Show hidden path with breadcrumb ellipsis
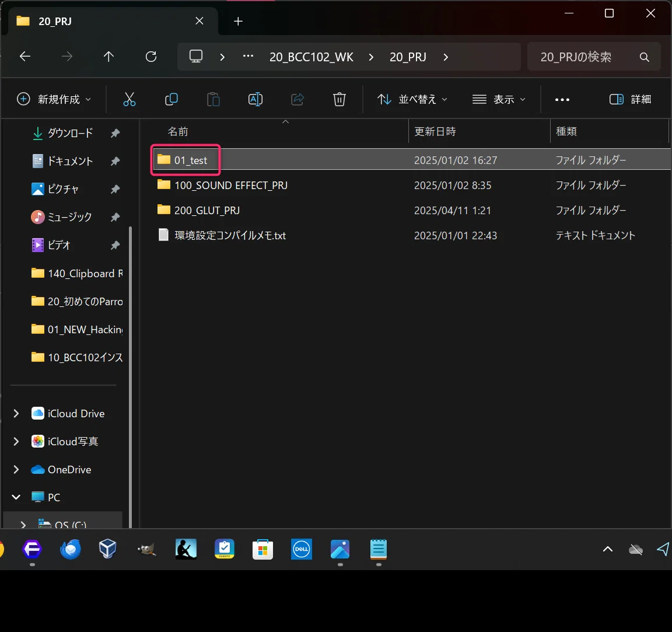Image resolution: width=672 pixels, height=632 pixels. (248, 56)
